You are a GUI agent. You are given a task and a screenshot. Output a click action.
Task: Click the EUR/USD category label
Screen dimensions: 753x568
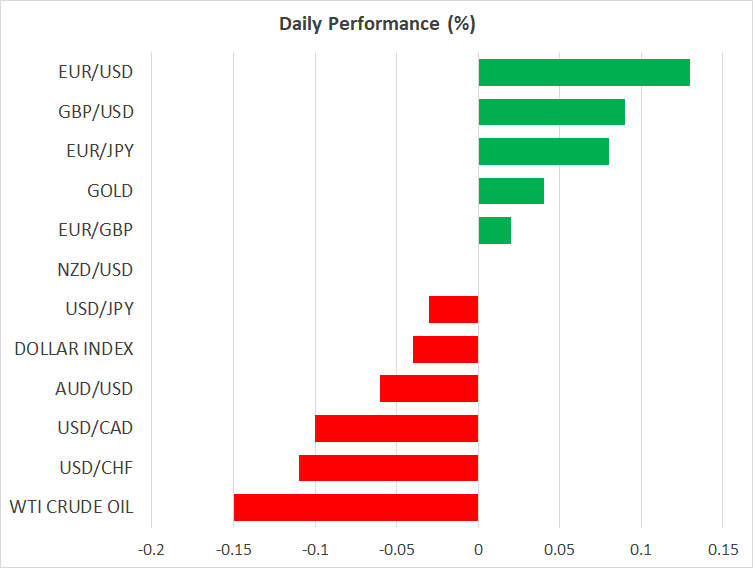pyautogui.click(x=96, y=72)
